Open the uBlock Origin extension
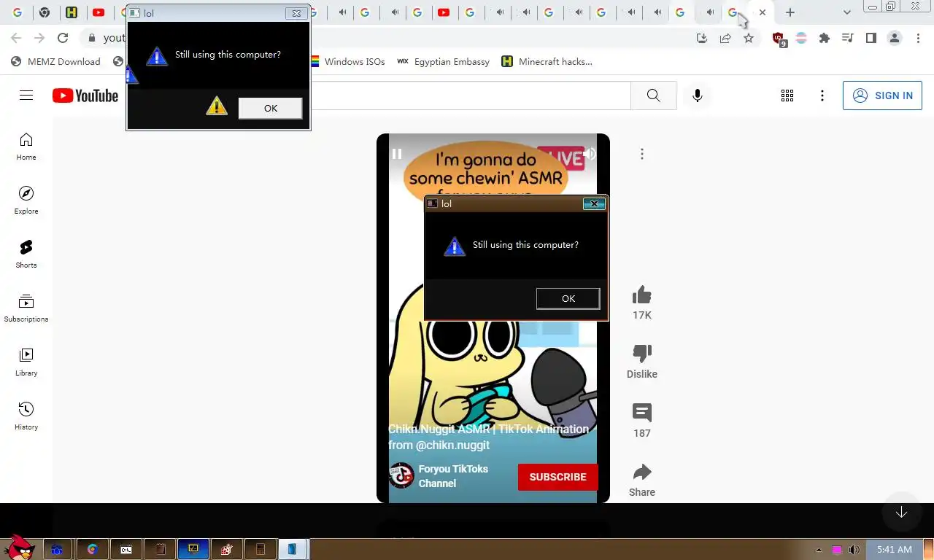 tap(779, 39)
